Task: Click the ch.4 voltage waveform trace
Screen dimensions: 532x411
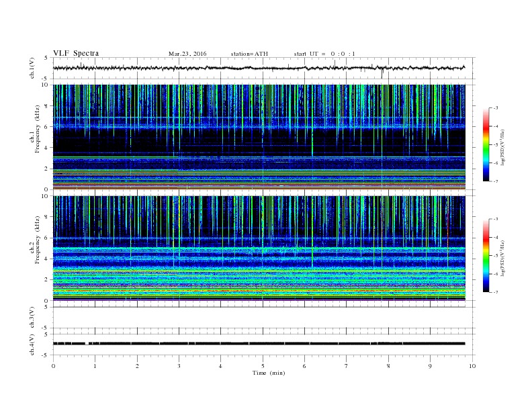Action: (259, 344)
